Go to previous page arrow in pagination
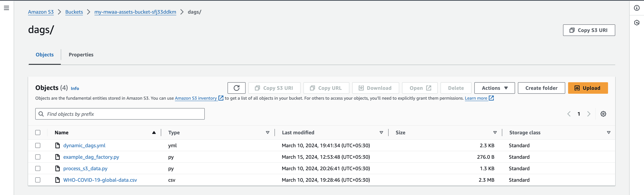This screenshot has width=644, height=195. pyautogui.click(x=569, y=114)
